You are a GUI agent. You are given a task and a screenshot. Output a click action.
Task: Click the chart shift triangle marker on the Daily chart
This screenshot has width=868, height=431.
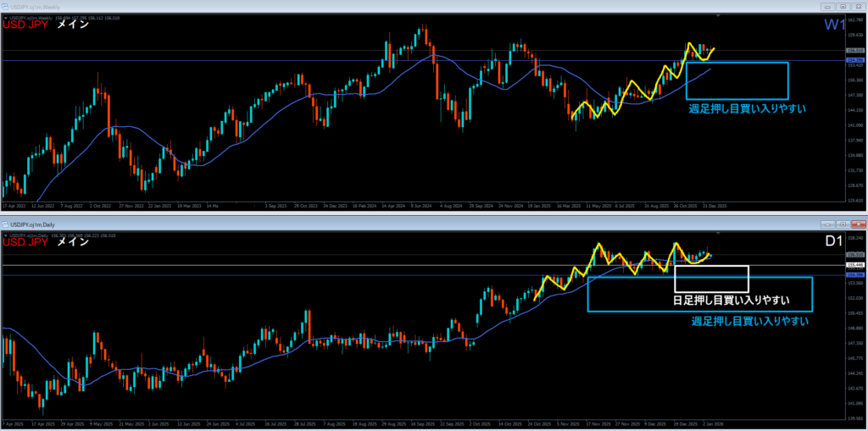[718, 234]
